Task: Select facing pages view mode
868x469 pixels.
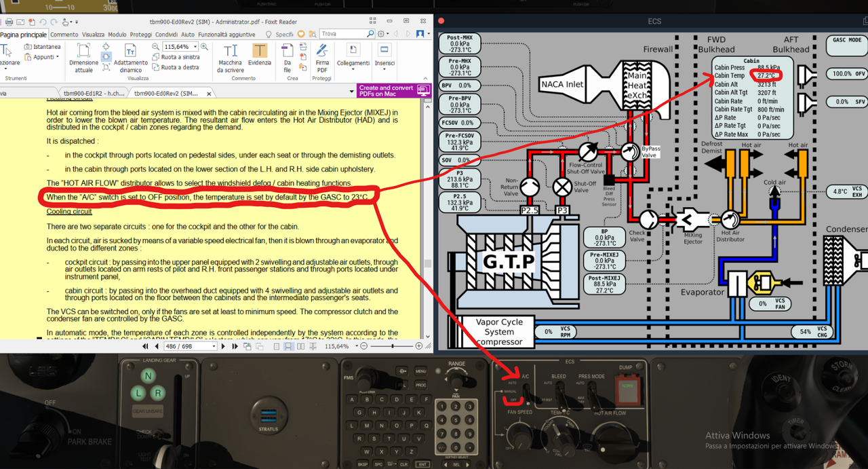Action: [x=300, y=346]
